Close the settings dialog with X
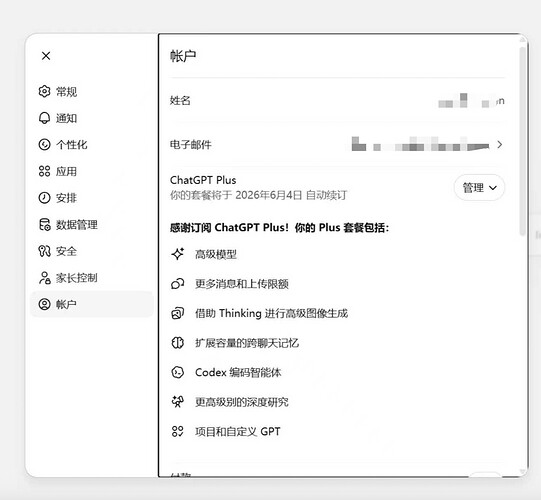 tap(46, 56)
